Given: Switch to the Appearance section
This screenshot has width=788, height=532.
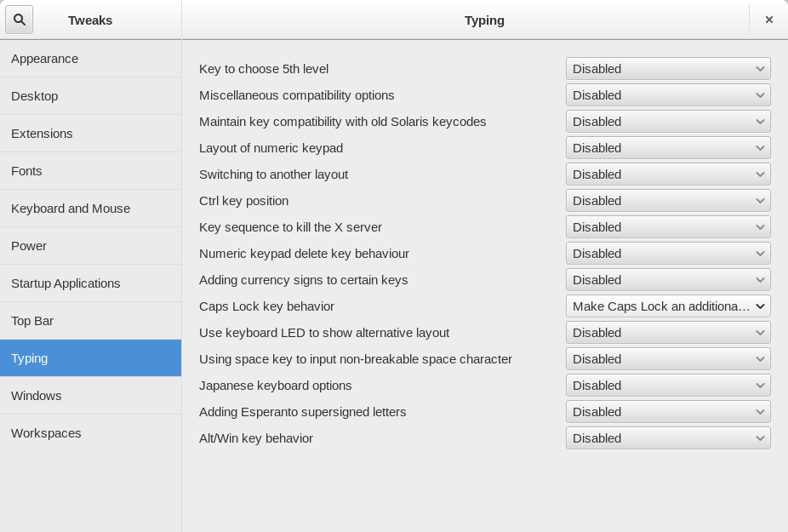Looking at the screenshot, I should (x=90, y=59).
